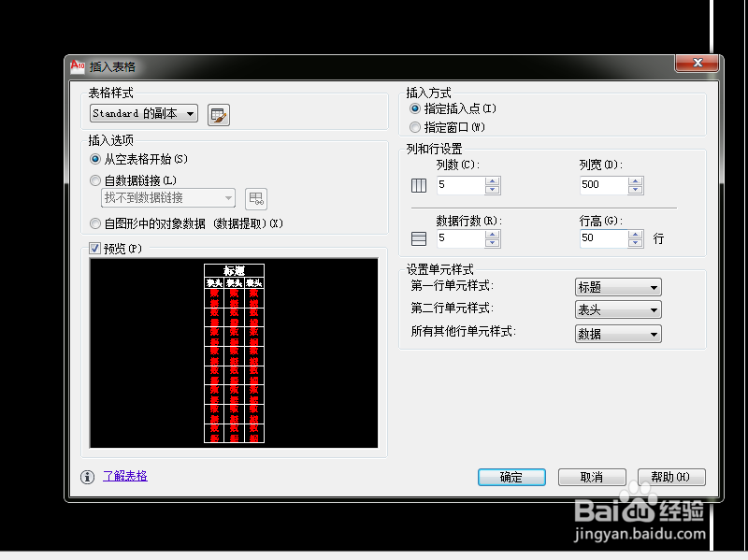
Task: Close the 插入表格 dialog
Action: 697,63
